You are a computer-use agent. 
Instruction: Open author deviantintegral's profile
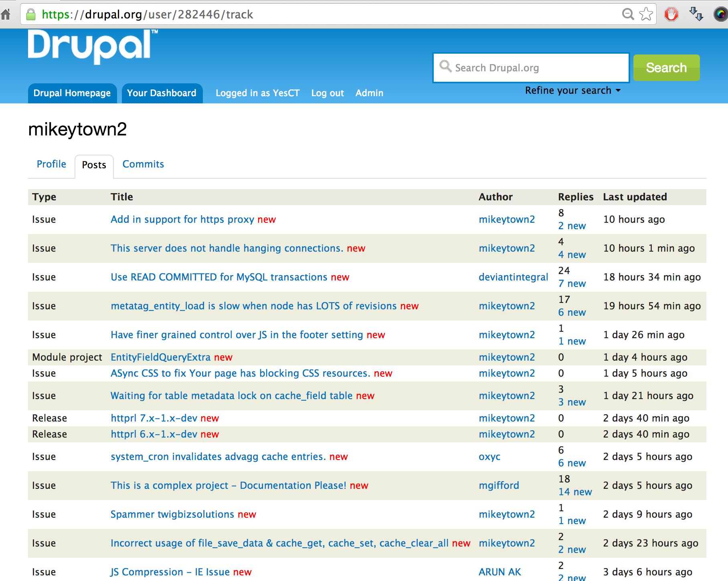point(513,277)
